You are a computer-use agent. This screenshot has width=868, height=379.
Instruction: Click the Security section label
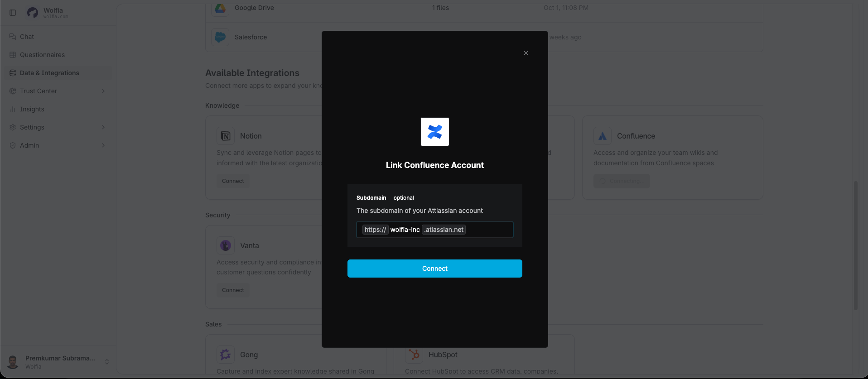click(x=217, y=215)
